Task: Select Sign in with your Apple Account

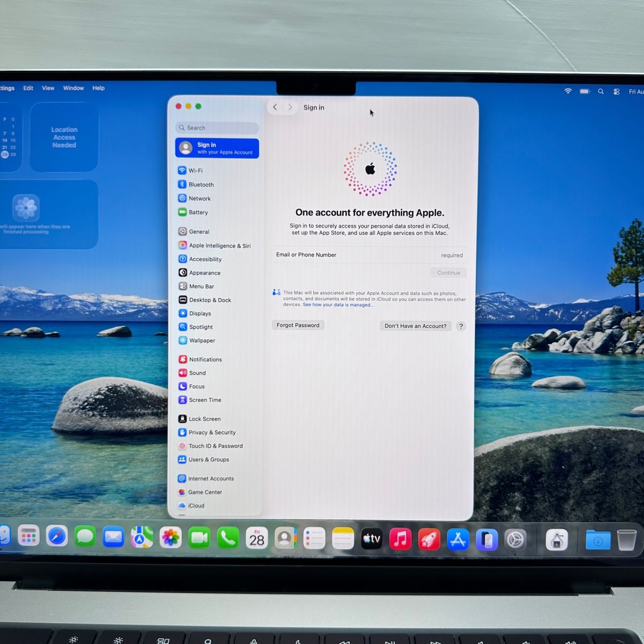Action: [217, 148]
